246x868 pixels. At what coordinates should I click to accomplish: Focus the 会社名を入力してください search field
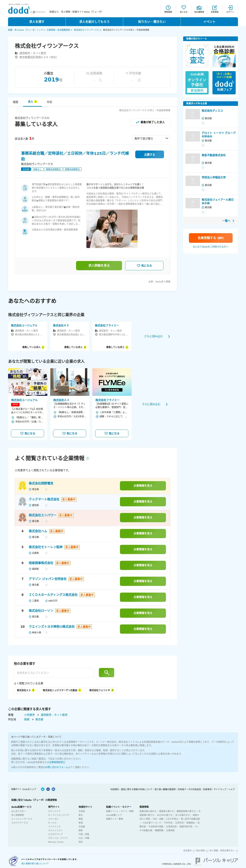[54, 673]
